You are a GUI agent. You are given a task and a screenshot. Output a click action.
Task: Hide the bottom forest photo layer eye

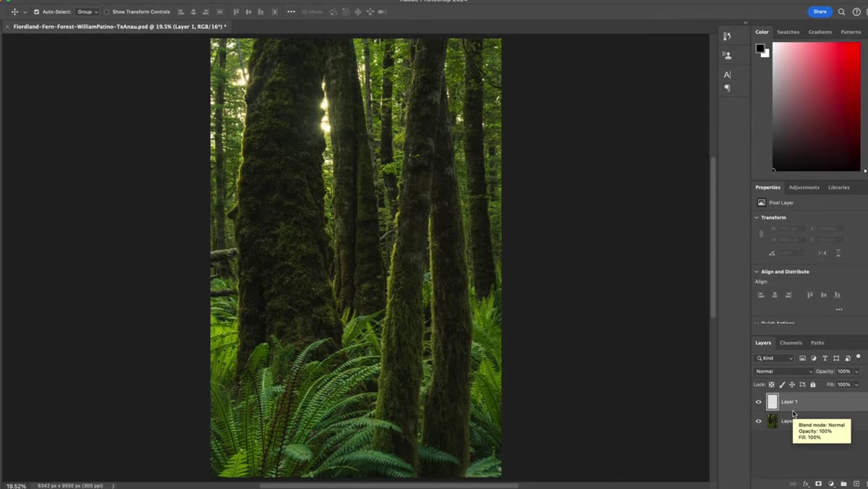point(759,421)
